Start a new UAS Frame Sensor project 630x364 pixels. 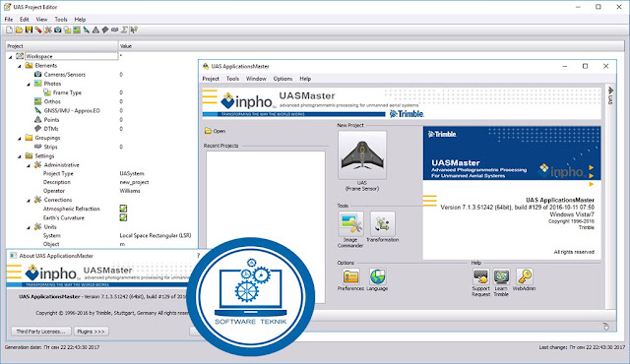click(x=362, y=154)
